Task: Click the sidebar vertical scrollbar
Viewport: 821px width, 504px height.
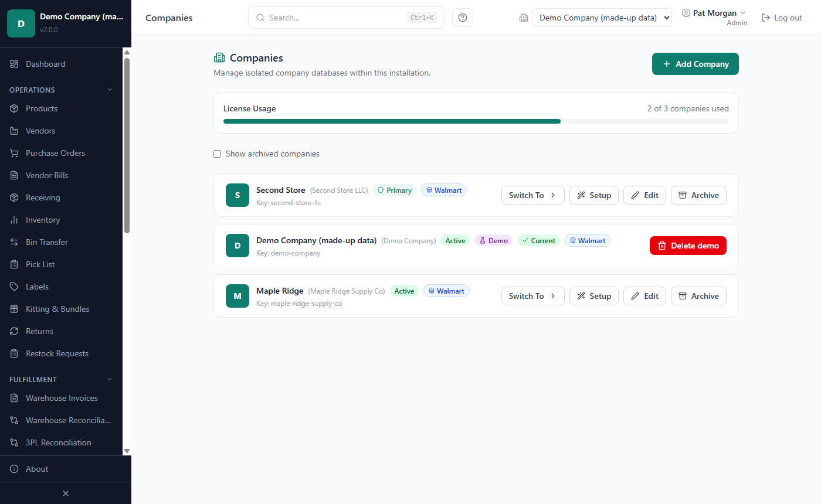Action: [x=127, y=145]
